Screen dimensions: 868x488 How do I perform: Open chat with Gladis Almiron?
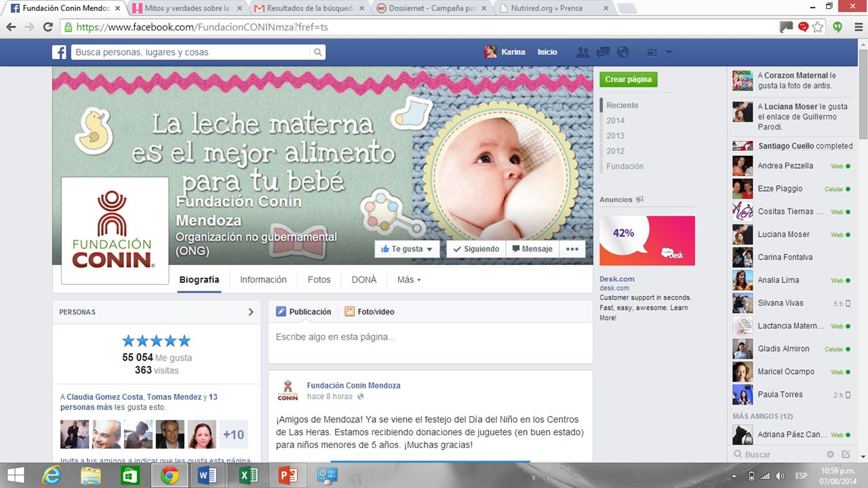(x=791, y=348)
